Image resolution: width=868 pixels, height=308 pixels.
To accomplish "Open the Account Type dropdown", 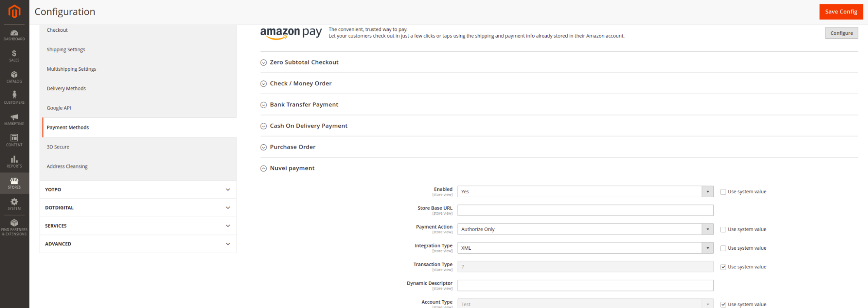I will (x=585, y=304).
